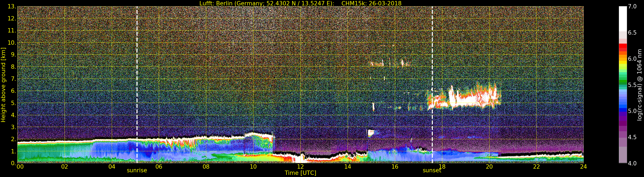
Task: Click the height axis tick "8."
Action: coord(13,67)
